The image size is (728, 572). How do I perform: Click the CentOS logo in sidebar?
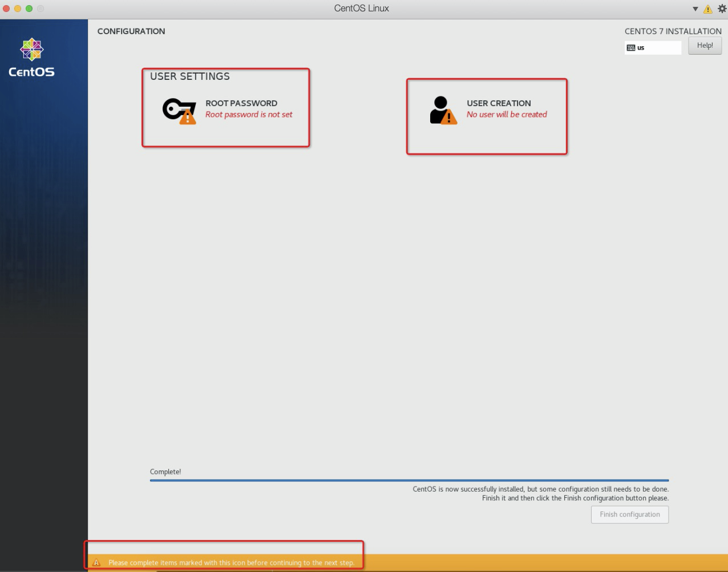click(31, 57)
